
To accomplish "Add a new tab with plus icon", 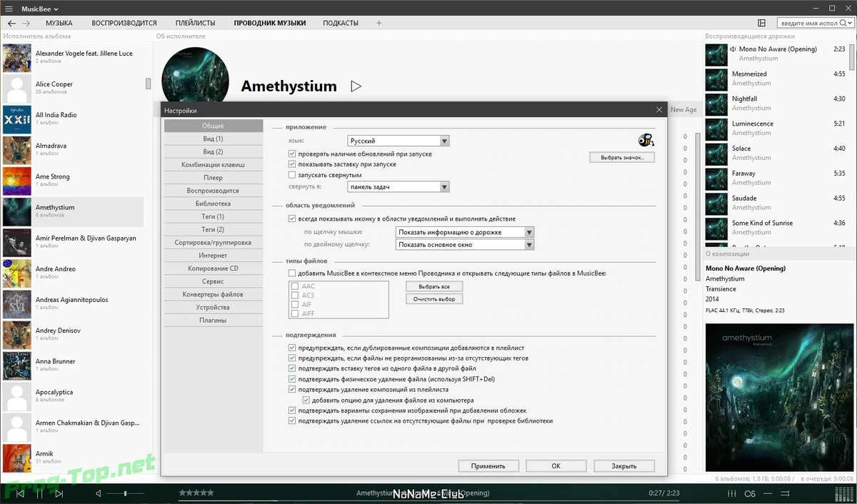I will tap(379, 23).
